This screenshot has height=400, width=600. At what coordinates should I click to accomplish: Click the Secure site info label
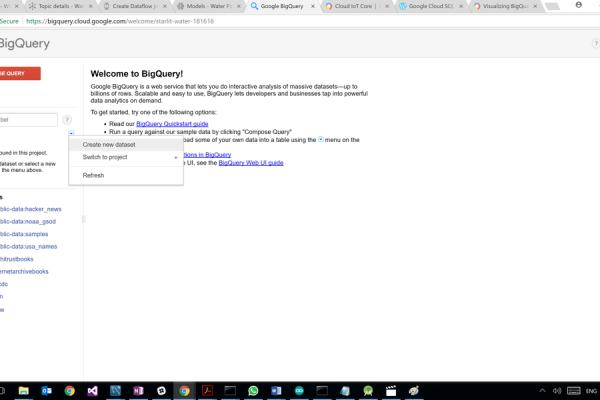click(x=9, y=21)
